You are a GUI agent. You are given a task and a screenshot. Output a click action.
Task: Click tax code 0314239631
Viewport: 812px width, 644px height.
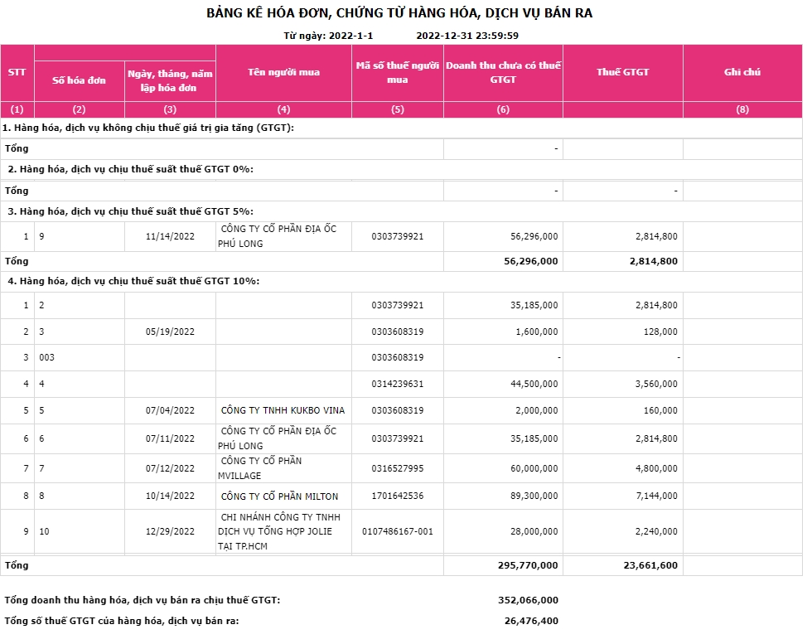coord(397,384)
